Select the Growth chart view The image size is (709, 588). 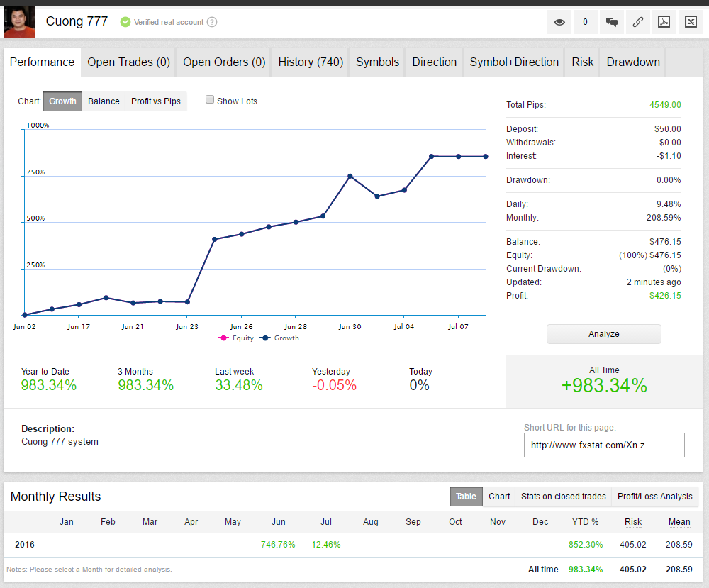click(62, 101)
